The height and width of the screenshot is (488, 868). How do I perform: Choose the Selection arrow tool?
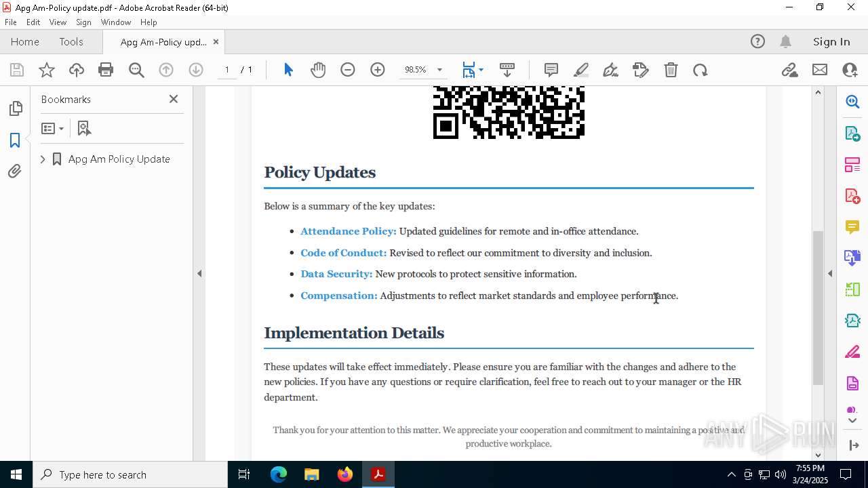(x=288, y=70)
